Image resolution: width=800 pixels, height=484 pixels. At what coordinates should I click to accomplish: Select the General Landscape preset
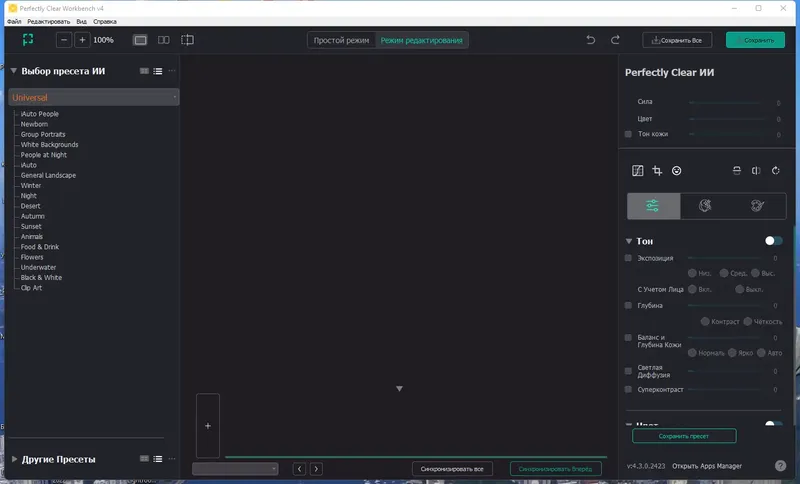tap(48, 175)
